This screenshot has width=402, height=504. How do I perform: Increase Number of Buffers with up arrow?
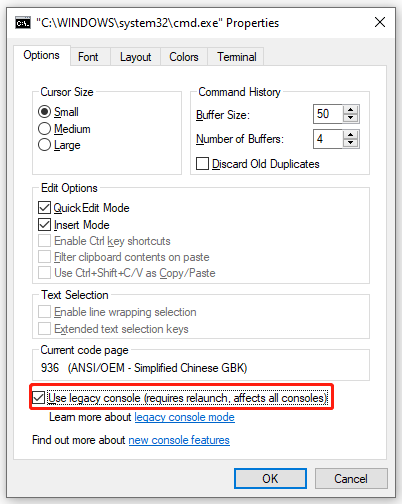pyautogui.click(x=350, y=135)
